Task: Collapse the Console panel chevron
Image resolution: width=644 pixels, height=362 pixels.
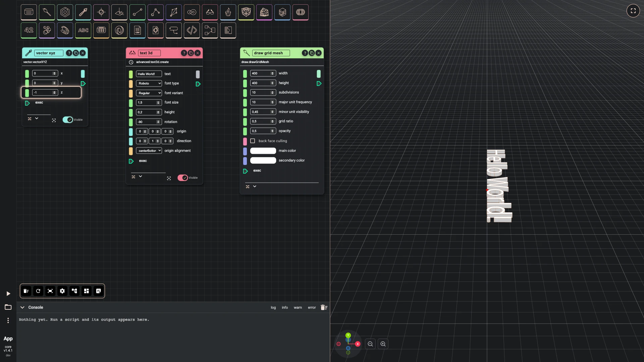Action: tap(22, 307)
